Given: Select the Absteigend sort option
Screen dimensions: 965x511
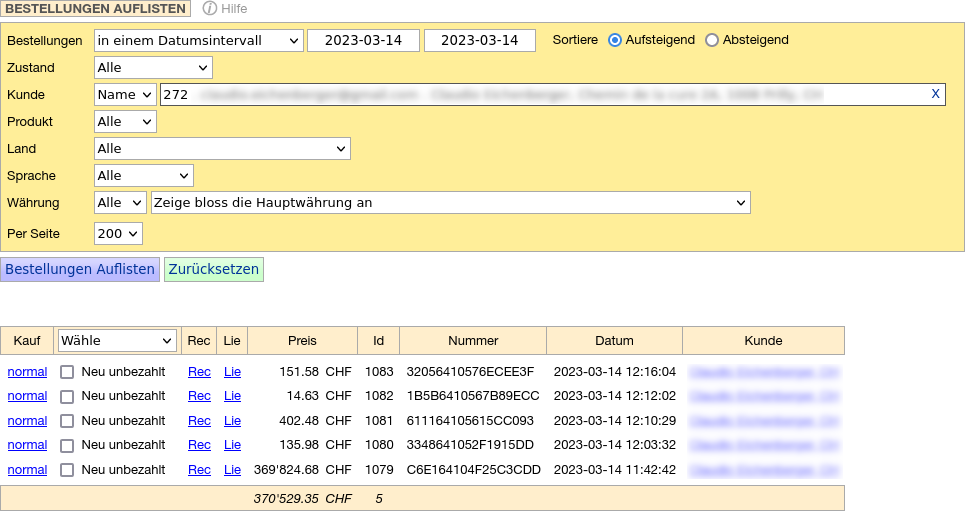Looking at the screenshot, I should click(712, 40).
